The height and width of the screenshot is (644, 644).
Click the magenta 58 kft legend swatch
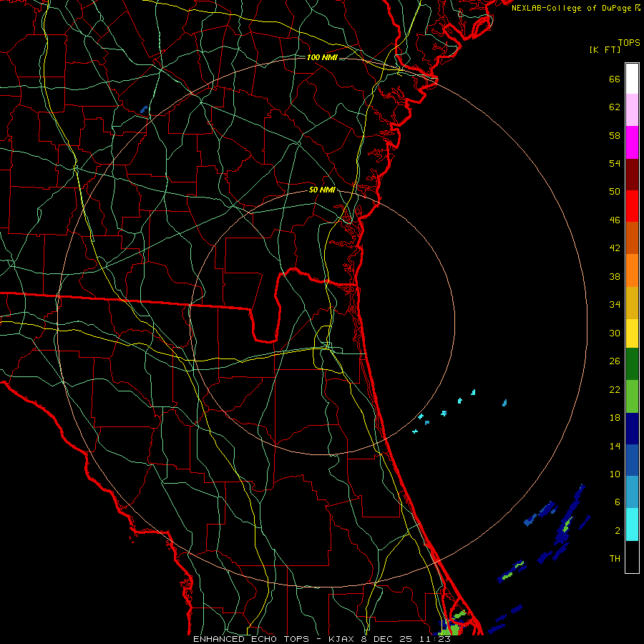tap(632, 142)
